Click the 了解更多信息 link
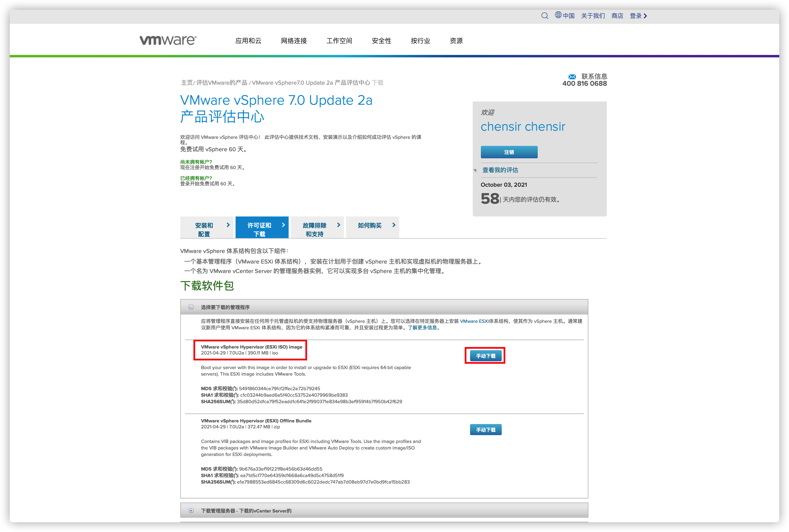Viewport: 789px width, 532px height. tap(423, 328)
